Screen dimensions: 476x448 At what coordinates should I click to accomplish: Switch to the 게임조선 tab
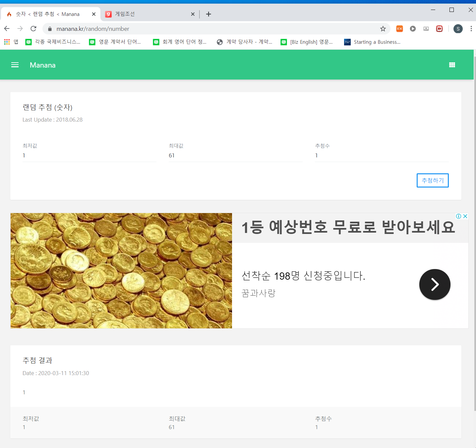click(146, 14)
